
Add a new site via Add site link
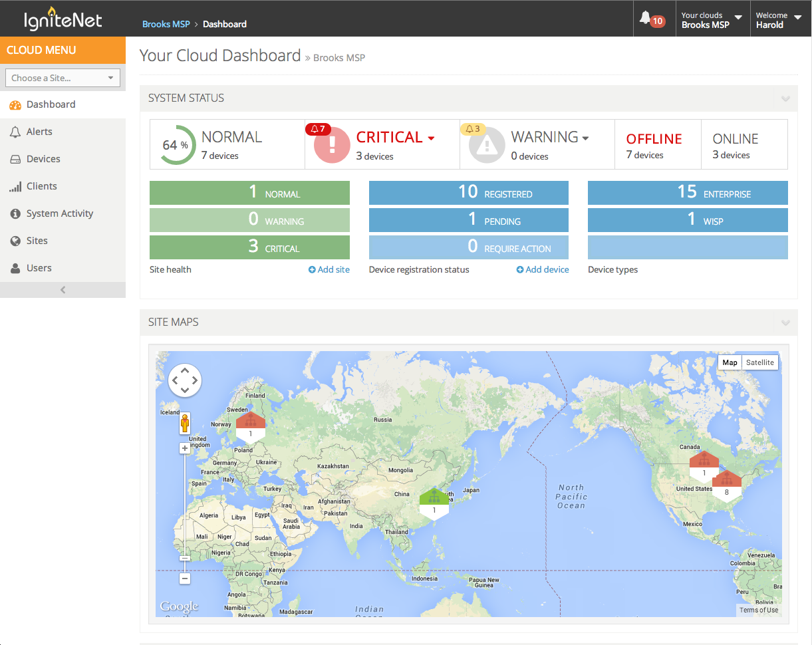point(329,269)
